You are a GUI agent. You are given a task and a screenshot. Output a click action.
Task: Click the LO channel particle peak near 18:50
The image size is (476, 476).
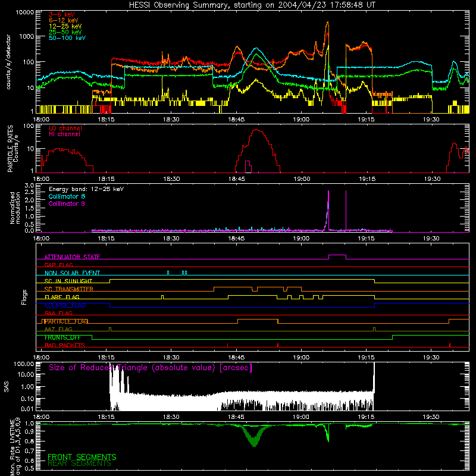click(x=257, y=130)
